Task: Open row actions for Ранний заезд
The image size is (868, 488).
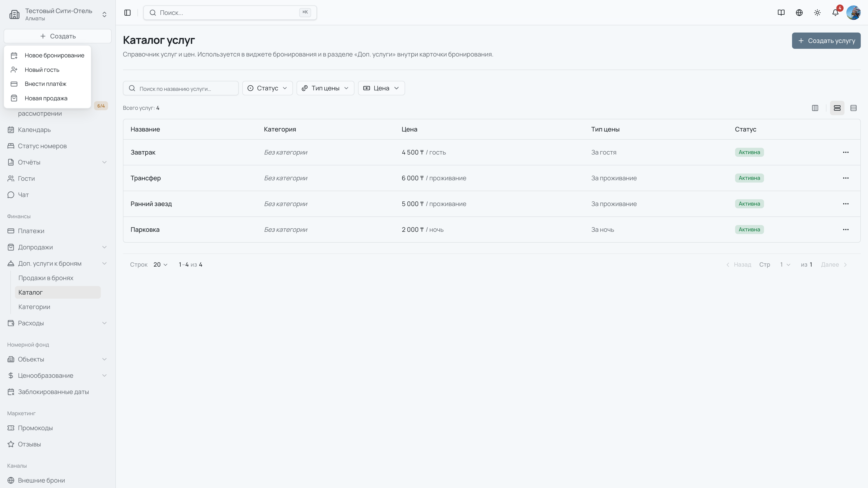Action: (846, 204)
